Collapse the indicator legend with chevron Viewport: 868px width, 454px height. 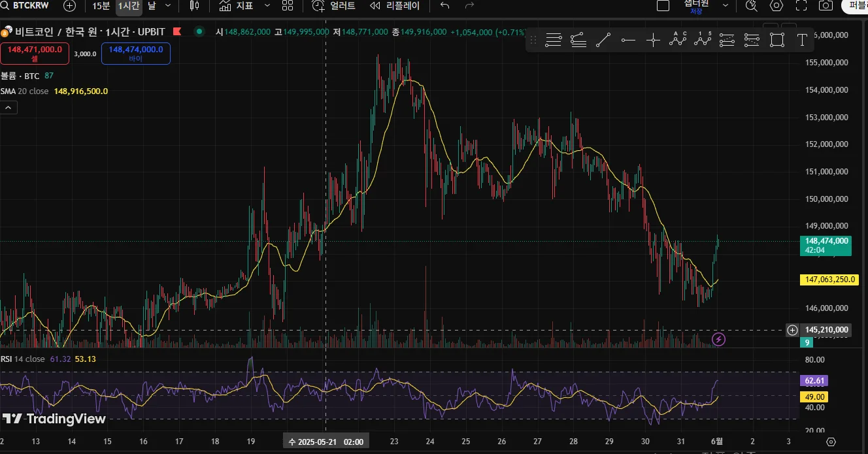[x=8, y=108]
